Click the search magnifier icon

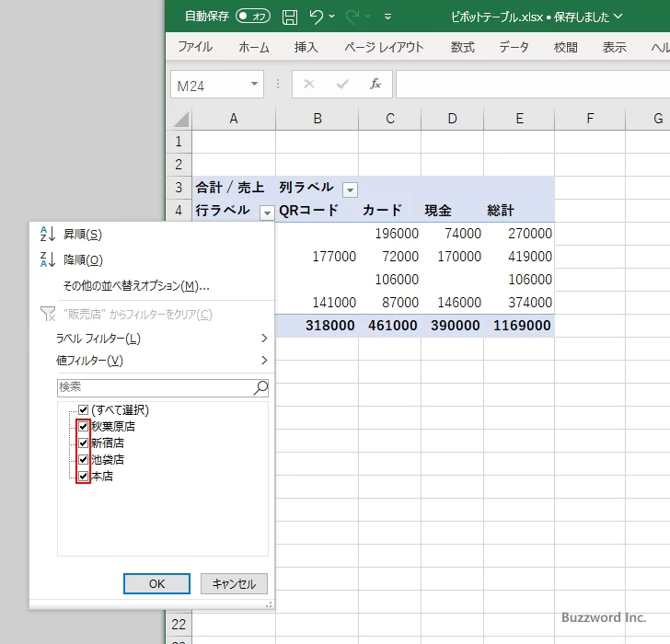260,387
